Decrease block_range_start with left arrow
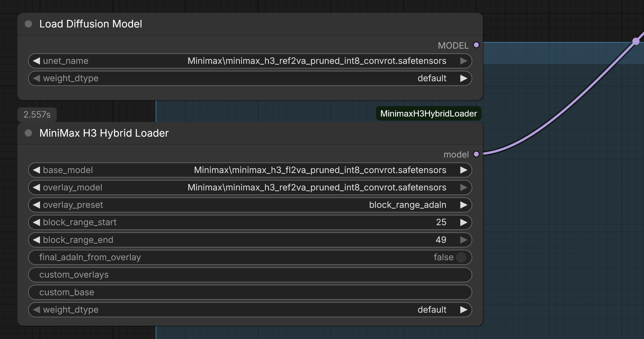The image size is (644, 339). (x=36, y=222)
